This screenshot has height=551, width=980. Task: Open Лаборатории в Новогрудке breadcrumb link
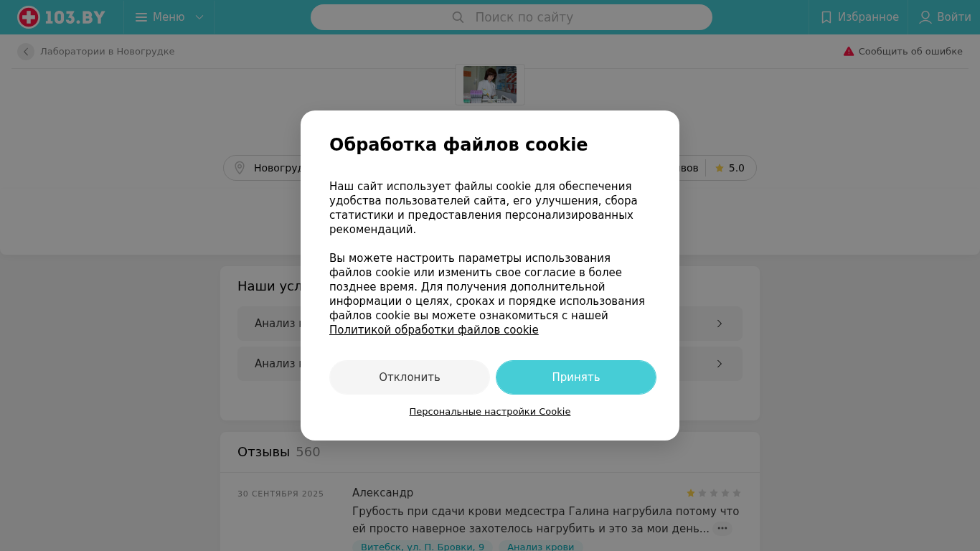click(108, 52)
